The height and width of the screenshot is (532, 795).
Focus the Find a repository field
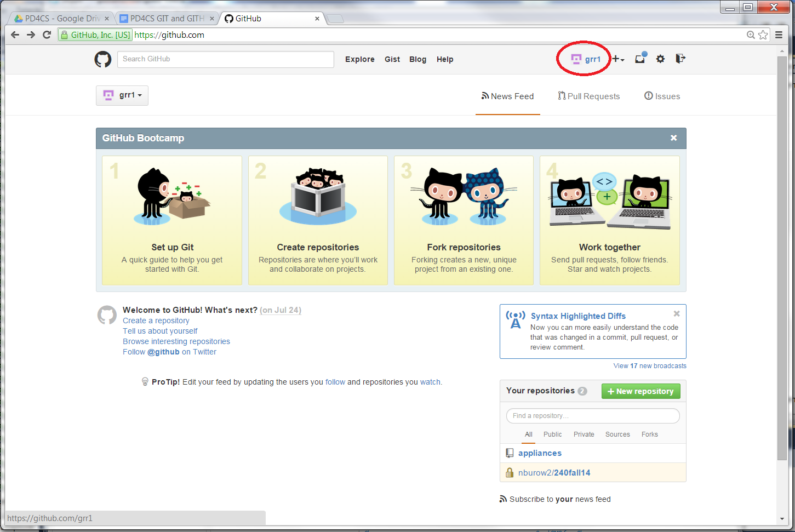click(593, 416)
